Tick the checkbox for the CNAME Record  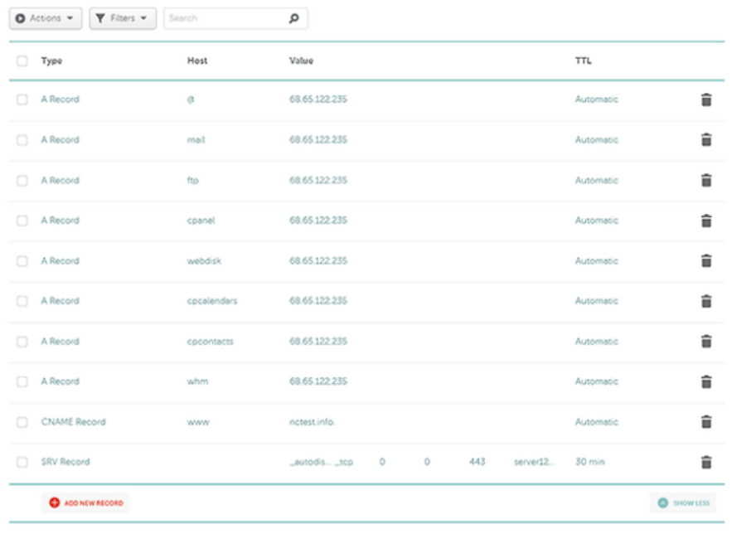click(22, 422)
